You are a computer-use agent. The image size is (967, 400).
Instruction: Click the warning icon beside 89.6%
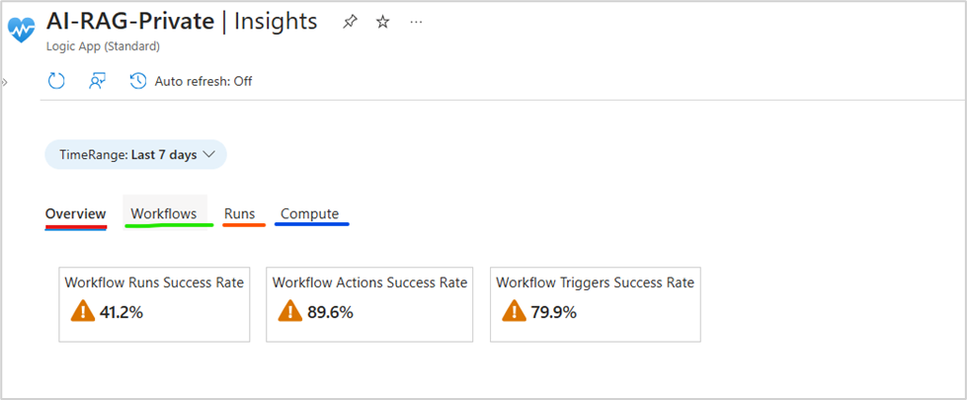(x=290, y=311)
